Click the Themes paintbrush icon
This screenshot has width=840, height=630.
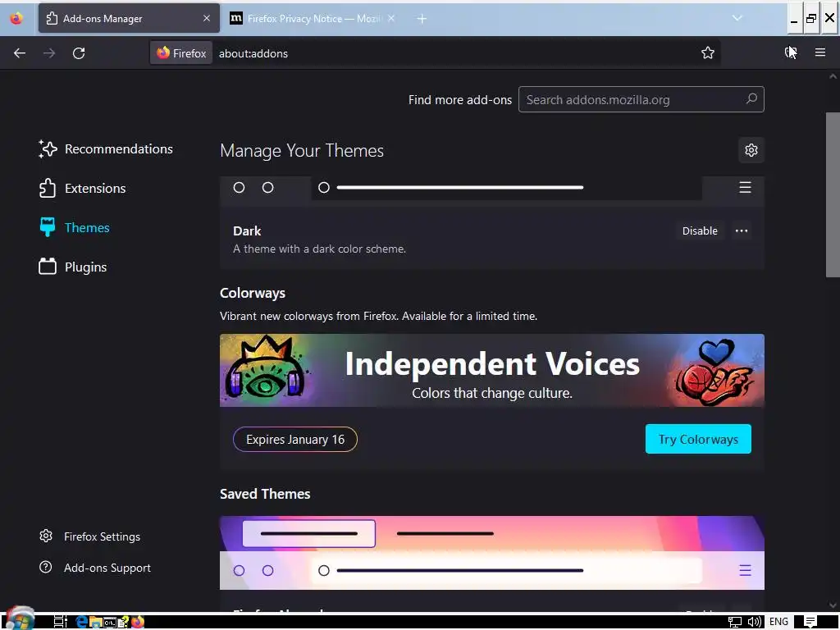pyautogui.click(x=47, y=227)
